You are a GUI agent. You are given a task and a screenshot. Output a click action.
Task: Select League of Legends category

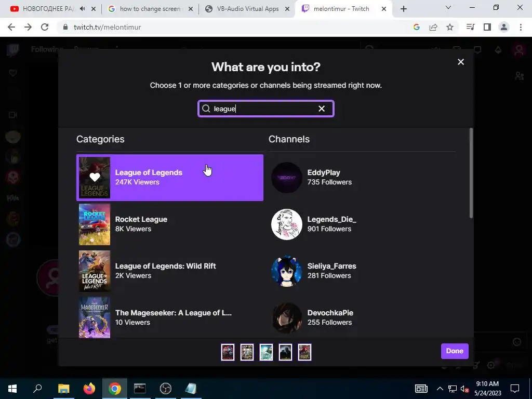(x=170, y=178)
